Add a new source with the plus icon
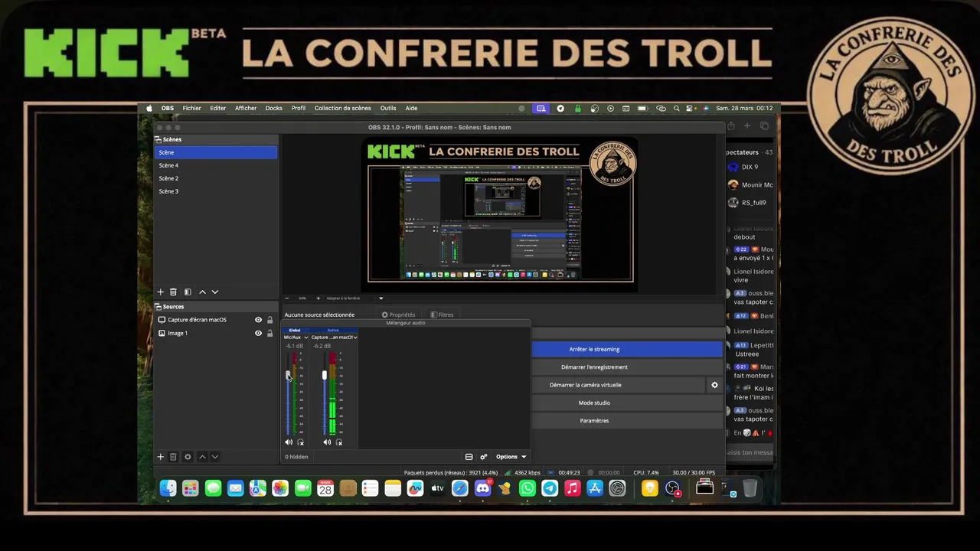980x551 pixels. [x=161, y=457]
